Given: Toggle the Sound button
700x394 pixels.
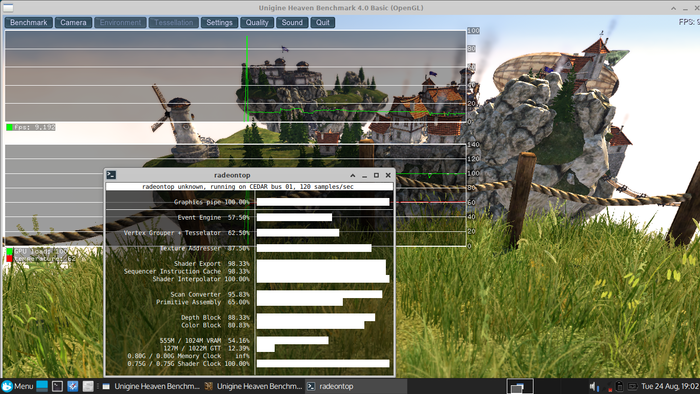Looking at the screenshot, I should 292,22.
